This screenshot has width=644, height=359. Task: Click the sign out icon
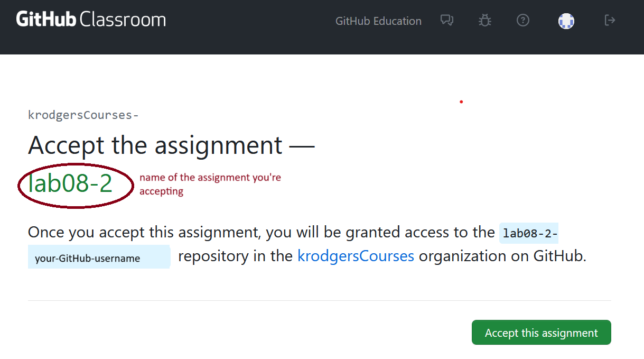(x=610, y=21)
